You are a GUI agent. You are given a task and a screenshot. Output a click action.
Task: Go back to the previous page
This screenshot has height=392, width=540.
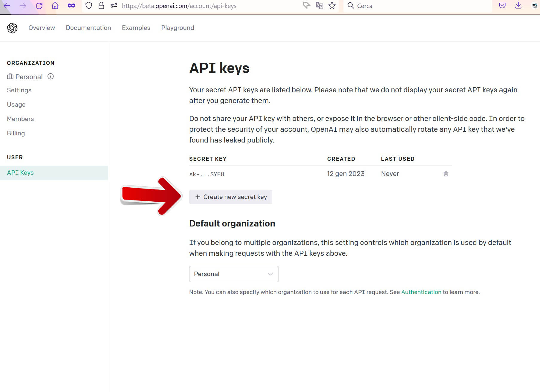[7, 6]
